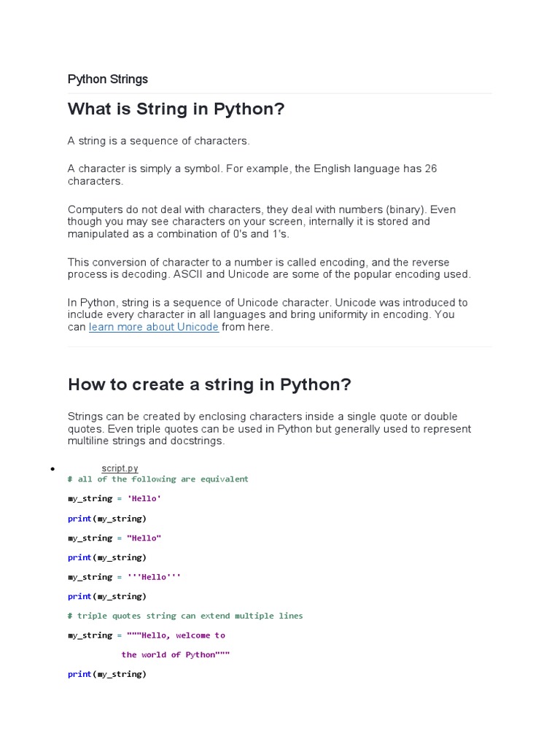Click the last print(my_string) statement
Image resolution: width=560 pixels, height=747 pixels.
107,674
